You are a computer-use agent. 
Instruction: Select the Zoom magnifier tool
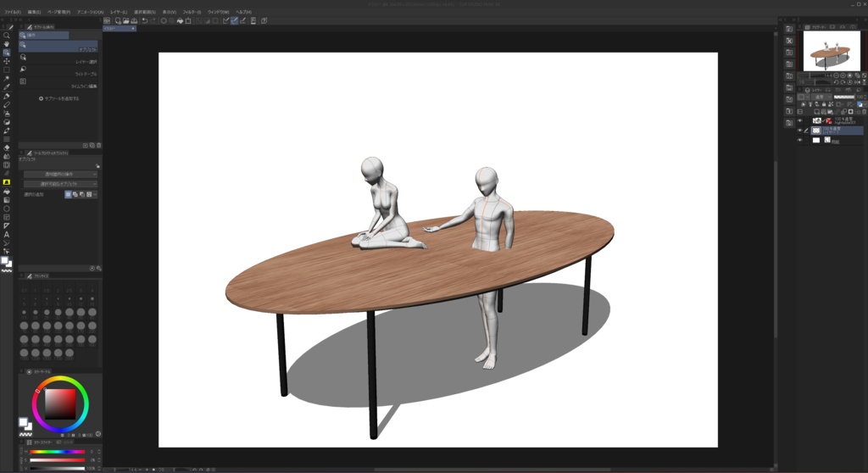[x=7, y=36]
